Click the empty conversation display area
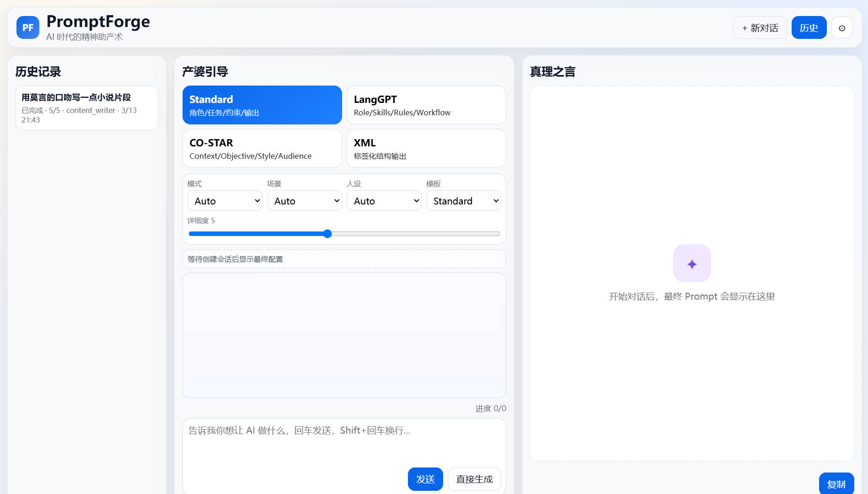 click(x=344, y=335)
